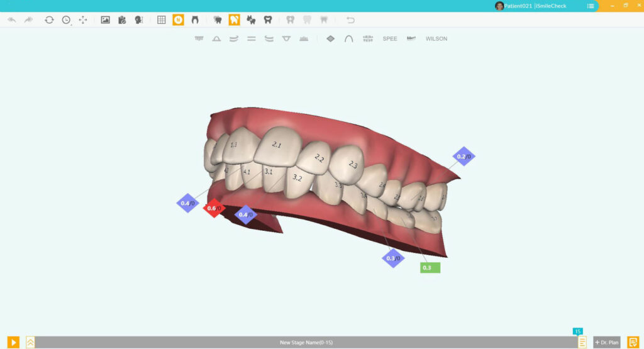Open the picture image icon
This screenshot has width=644, height=349.
point(106,19)
